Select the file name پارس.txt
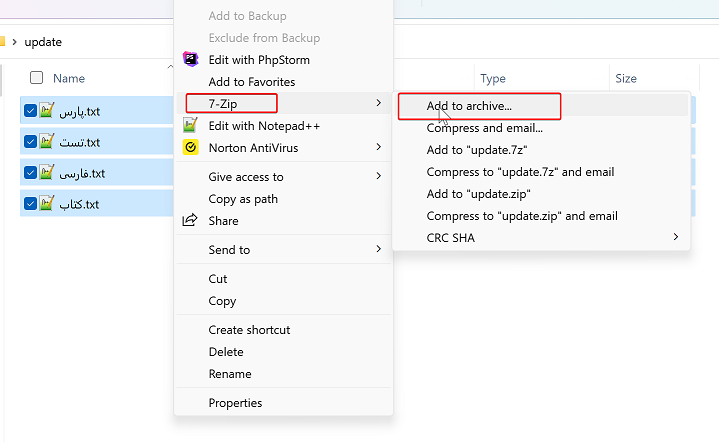Image resolution: width=719 pixels, height=443 pixels. click(79, 111)
